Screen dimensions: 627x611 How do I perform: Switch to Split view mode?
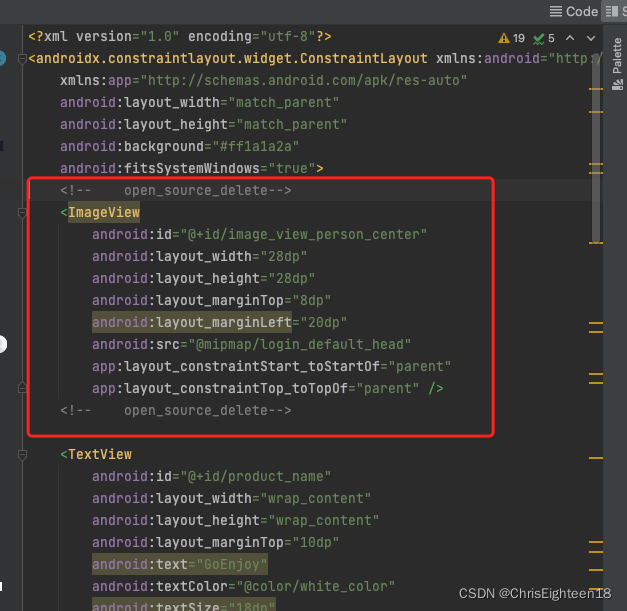coord(615,11)
